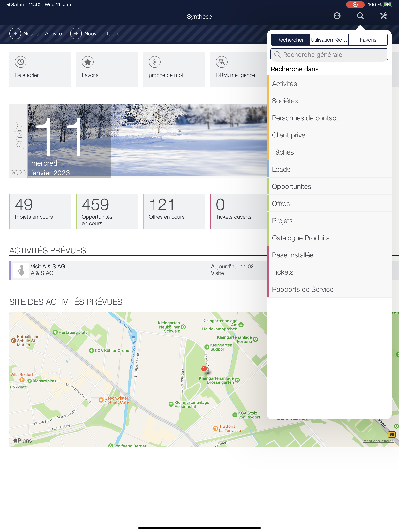Tap Kleingarten Südpol marker on the map
This screenshot has width=399, height=532.
click(x=207, y=347)
